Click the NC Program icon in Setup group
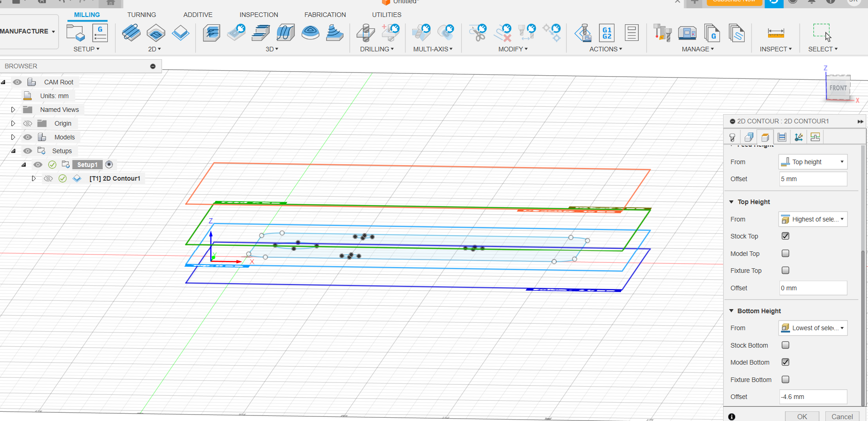 tap(100, 33)
